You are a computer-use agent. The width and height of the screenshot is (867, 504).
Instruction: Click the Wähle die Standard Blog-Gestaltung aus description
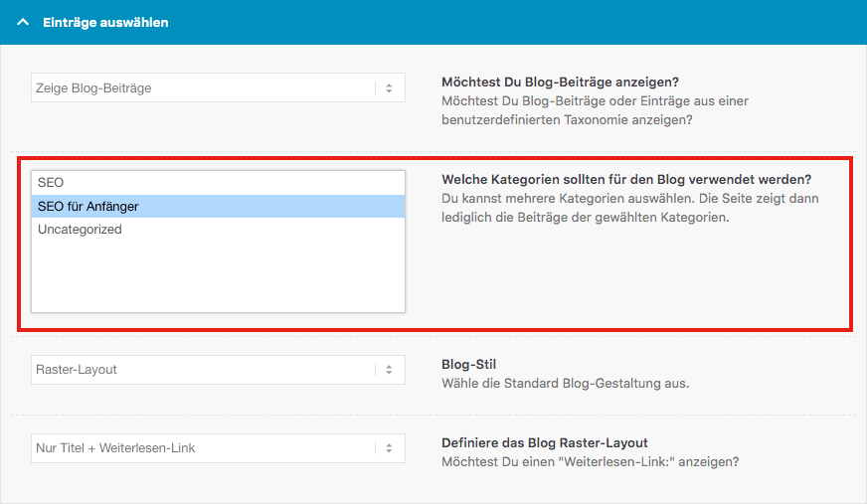coord(565,383)
